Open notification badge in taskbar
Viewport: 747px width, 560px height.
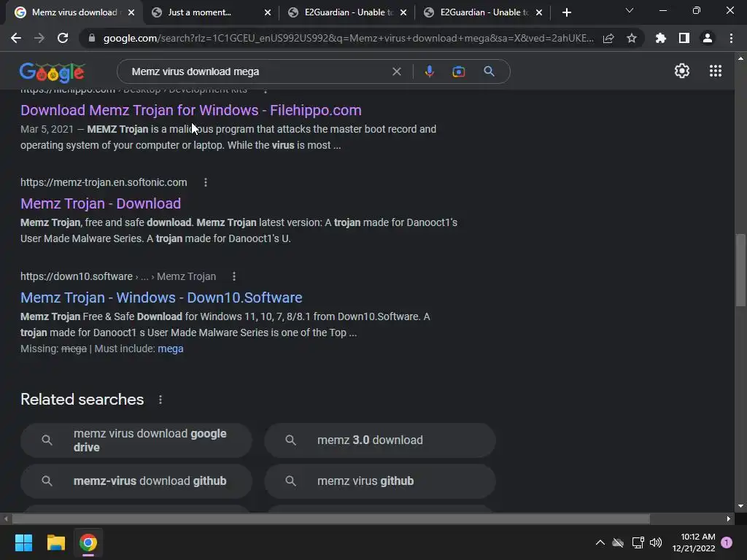tap(727, 542)
